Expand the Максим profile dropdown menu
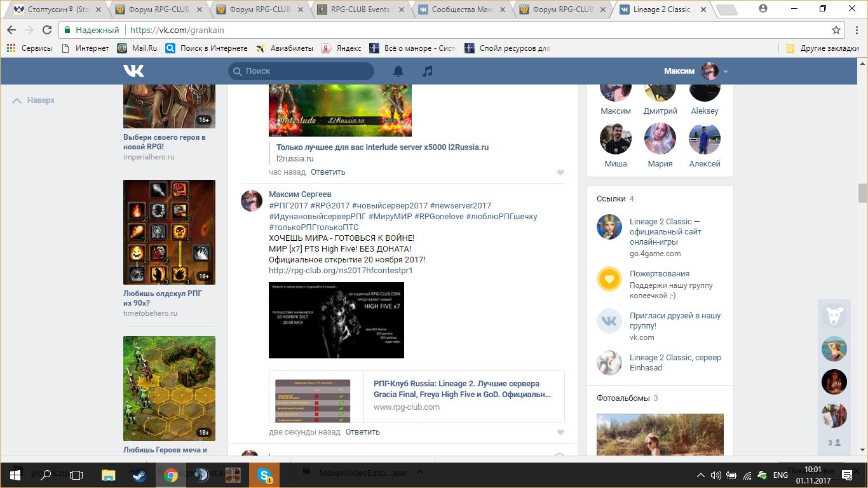The width and height of the screenshot is (868, 488). [x=726, y=72]
